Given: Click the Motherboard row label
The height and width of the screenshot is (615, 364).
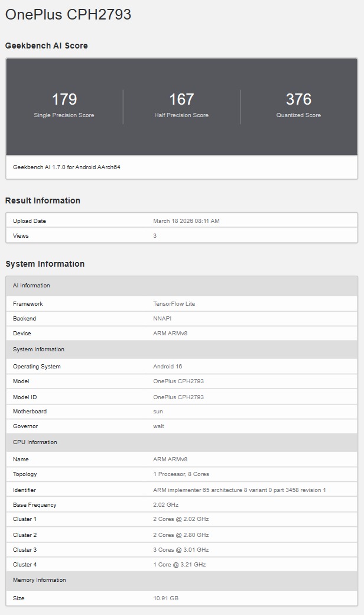Looking at the screenshot, I should [x=30, y=412].
